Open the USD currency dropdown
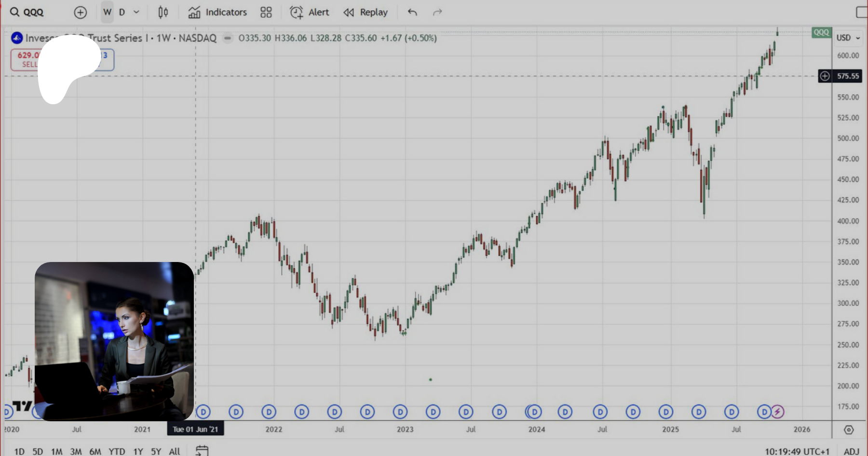The image size is (868, 456). (x=848, y=38)
